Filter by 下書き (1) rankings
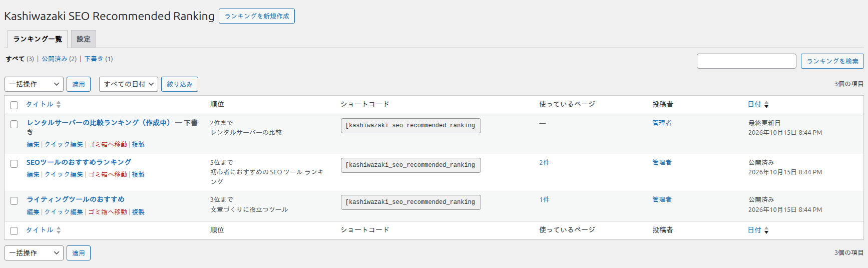Image resolution: width=868 pixels, height=268 pixels. [x=99, y=59]
